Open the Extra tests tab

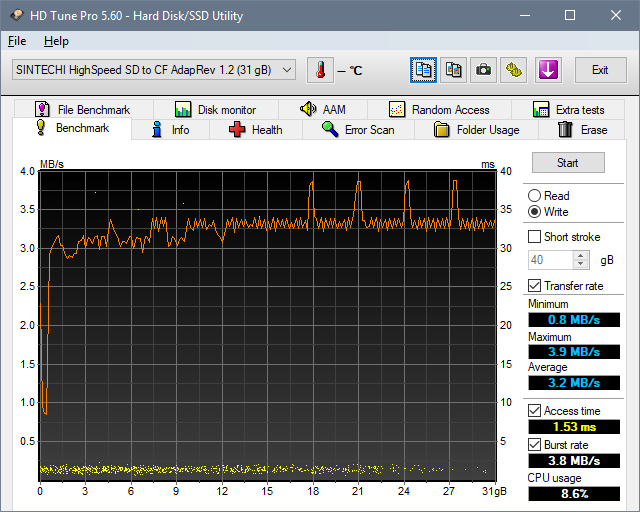[568, 109]
